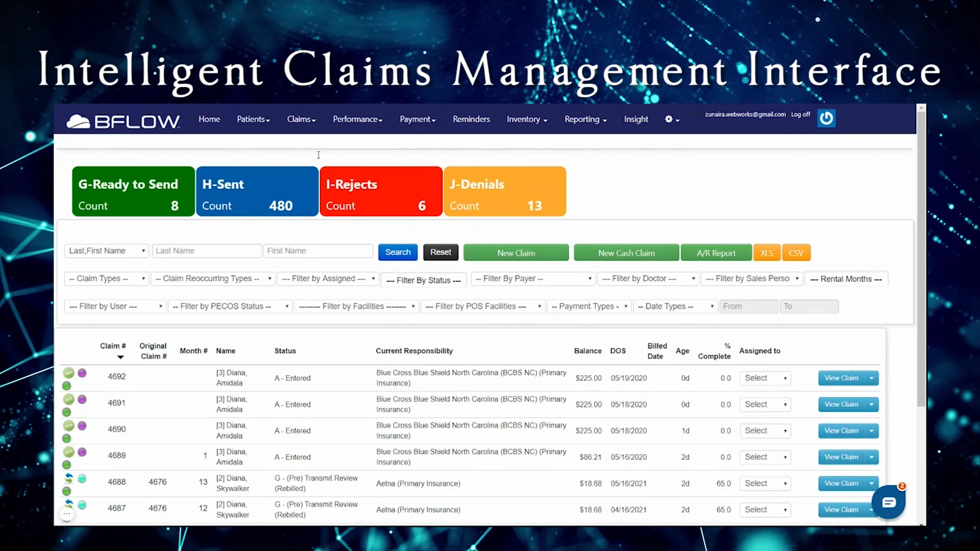Click the purple status orb beside claim 4691
This screenshot has height=551, width=980.
tap(82, 399)
